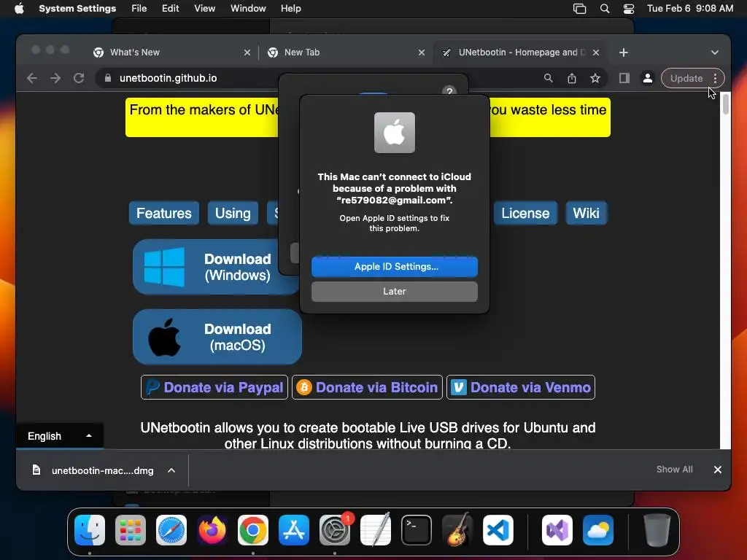Open the Window menu

pos(248,9)
